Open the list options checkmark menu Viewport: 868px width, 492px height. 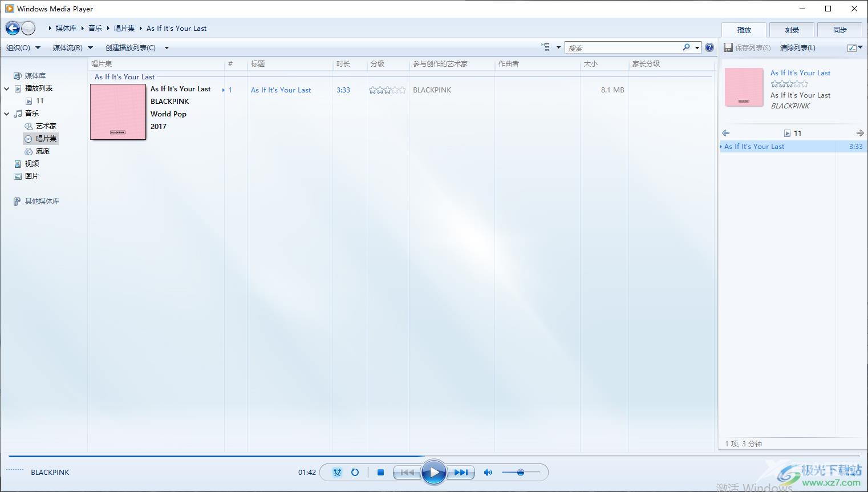(854, 48)
